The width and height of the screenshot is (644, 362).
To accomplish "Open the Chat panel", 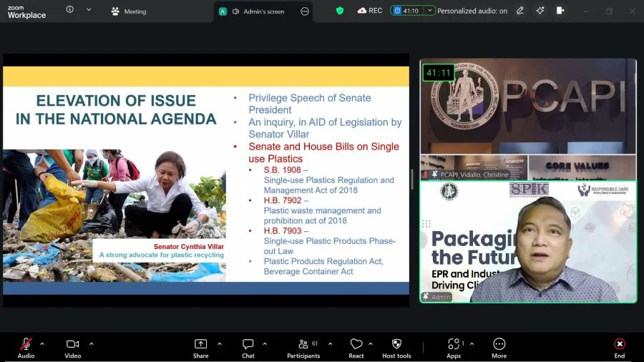I will click(x=248, y=348).
